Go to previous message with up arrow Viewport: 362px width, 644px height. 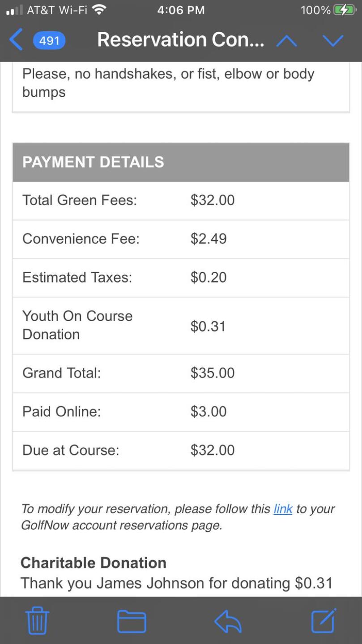[286, 41]
